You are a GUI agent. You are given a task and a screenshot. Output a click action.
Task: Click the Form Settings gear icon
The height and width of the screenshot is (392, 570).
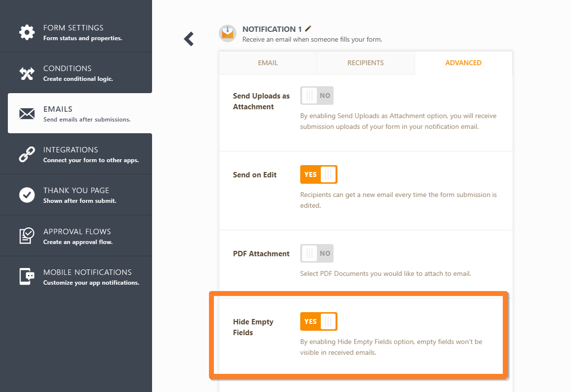pos(26,32)
